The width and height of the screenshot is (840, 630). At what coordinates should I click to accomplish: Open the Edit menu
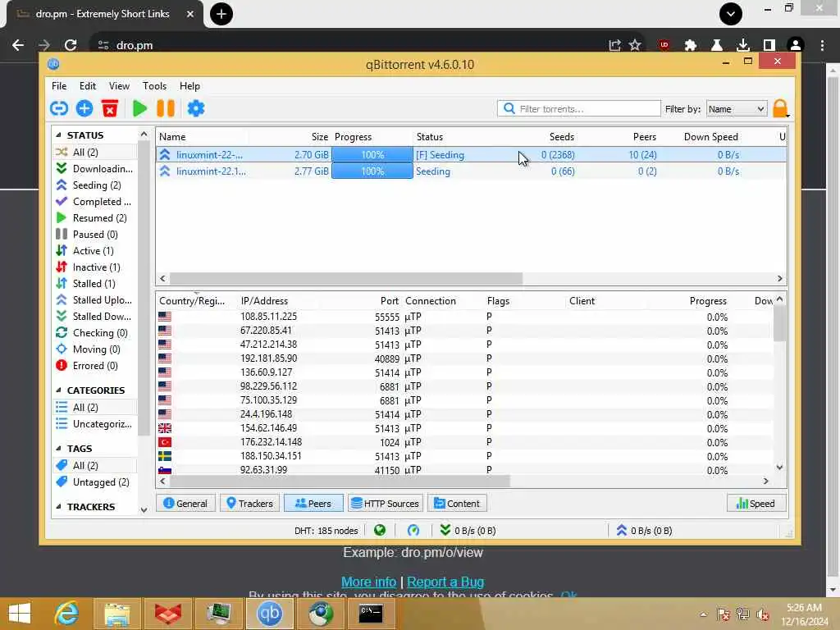pos(87,85)
